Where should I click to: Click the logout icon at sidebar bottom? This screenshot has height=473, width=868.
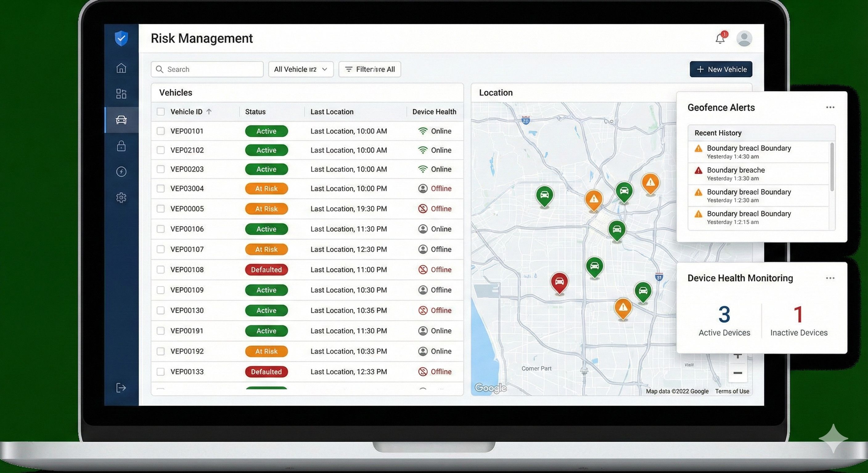click(121, 388)
